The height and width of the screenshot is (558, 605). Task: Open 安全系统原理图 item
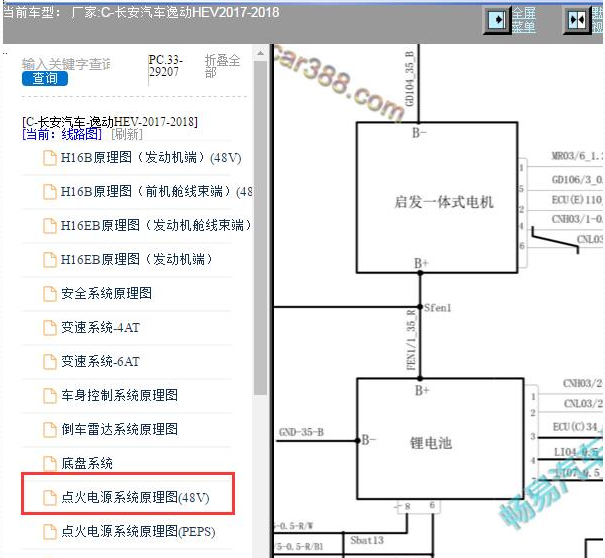pos(106,293)
